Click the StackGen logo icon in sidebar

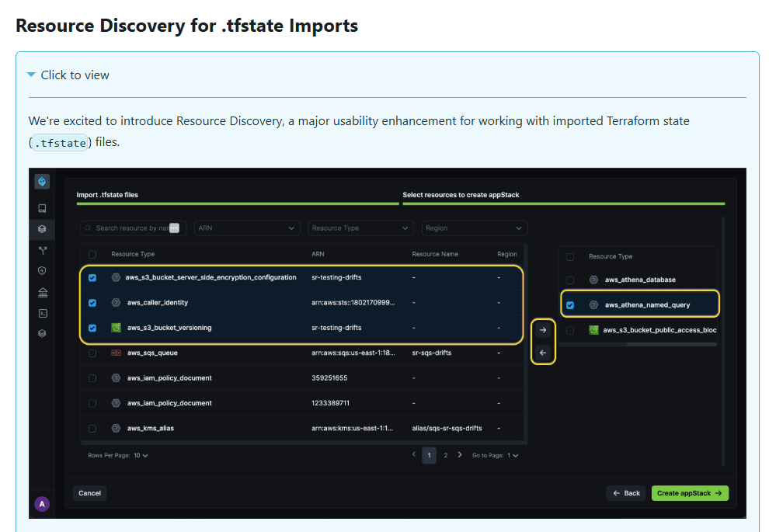pyautogui.click(x=42, y=182)
